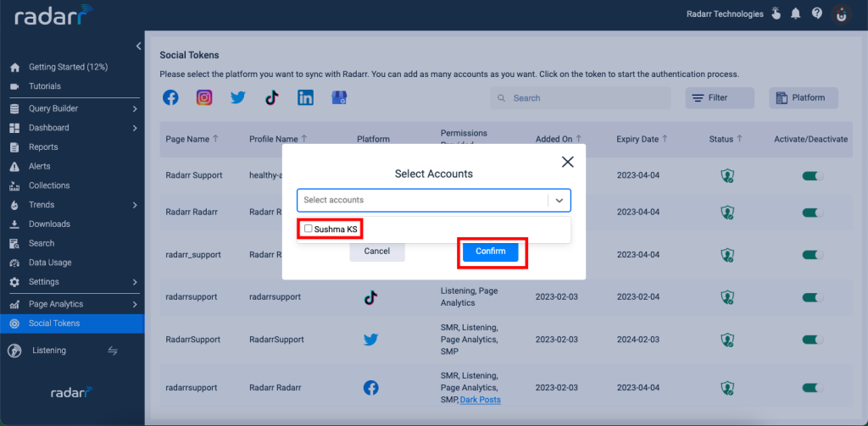868x426 pixels.
Task: Click the status shield in the 2023-02-04 expiry row
Action: click(727, 297)
